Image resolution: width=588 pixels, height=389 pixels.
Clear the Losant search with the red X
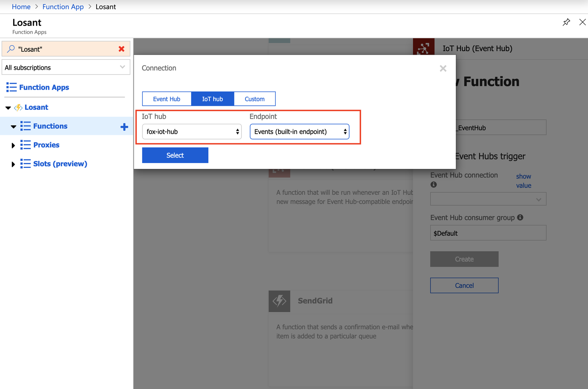(x=122, y=48)
